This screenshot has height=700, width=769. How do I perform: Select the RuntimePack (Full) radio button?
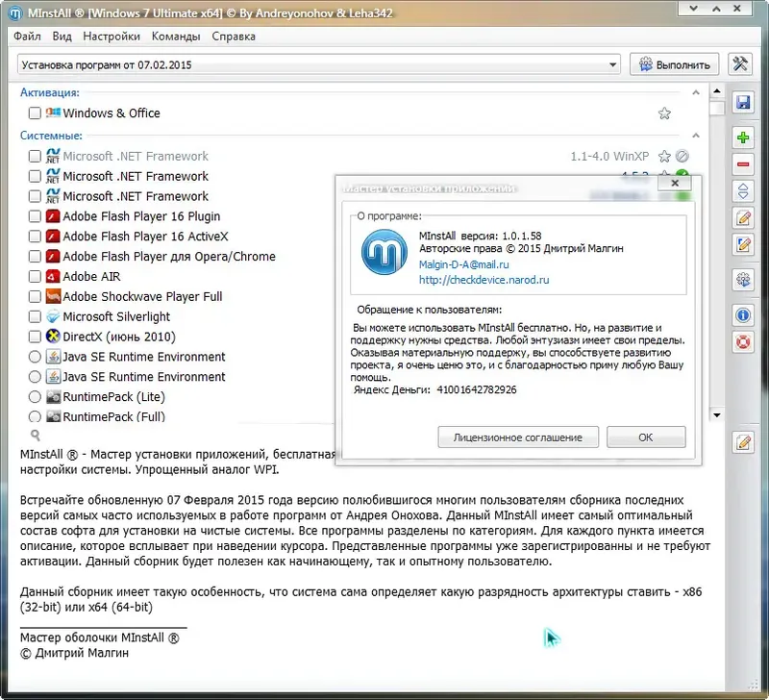point(34,416)
